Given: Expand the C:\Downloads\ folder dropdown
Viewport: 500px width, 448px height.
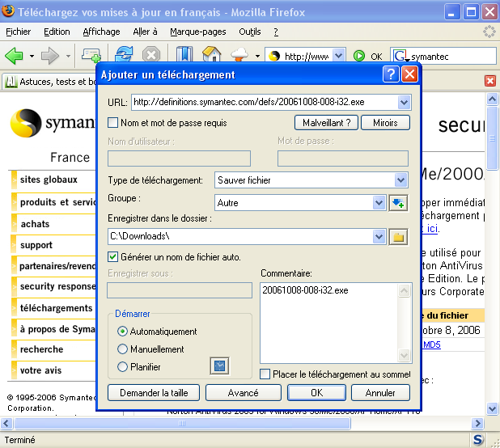Looking at the screenshot, I should point(379,237).
